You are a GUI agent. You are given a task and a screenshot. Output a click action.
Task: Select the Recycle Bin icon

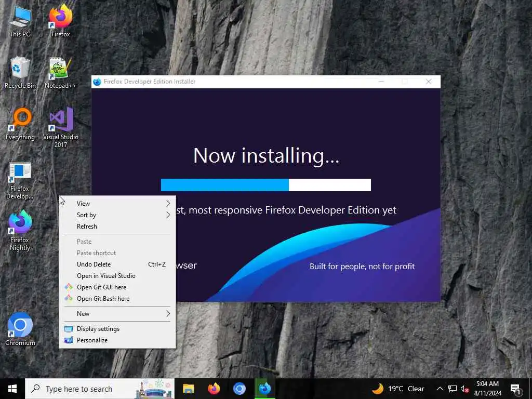coord(20,73)
